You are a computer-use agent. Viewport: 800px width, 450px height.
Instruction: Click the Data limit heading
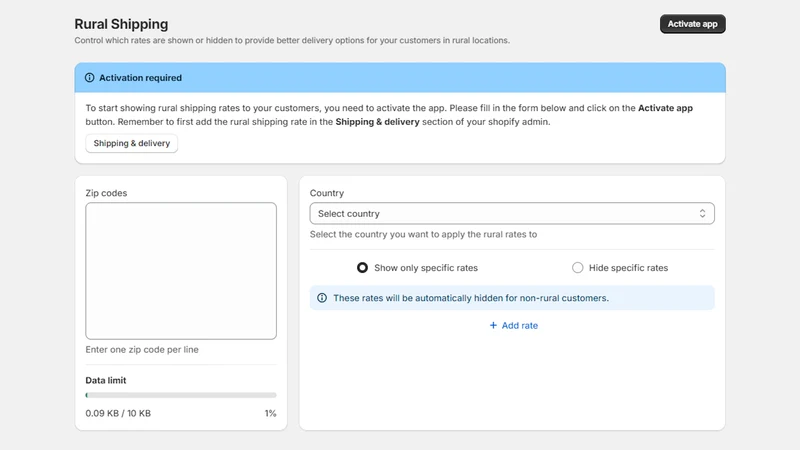click(106, 380)
